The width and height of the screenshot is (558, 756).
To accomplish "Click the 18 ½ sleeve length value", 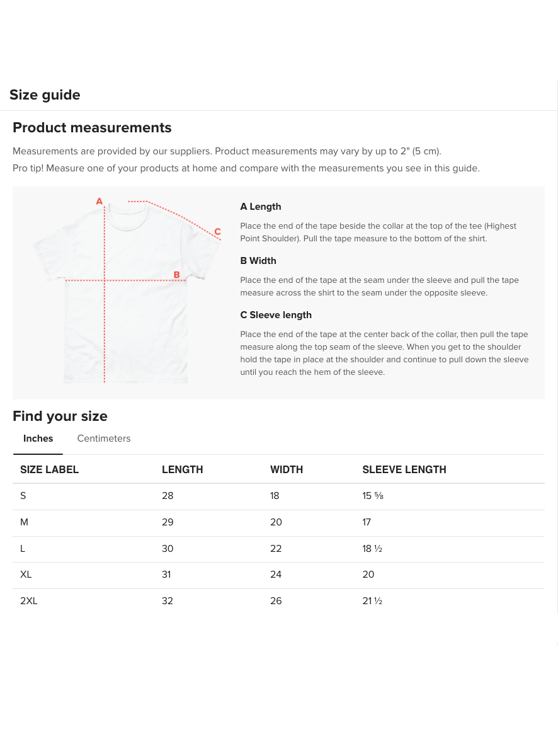I will pos(372,549).
